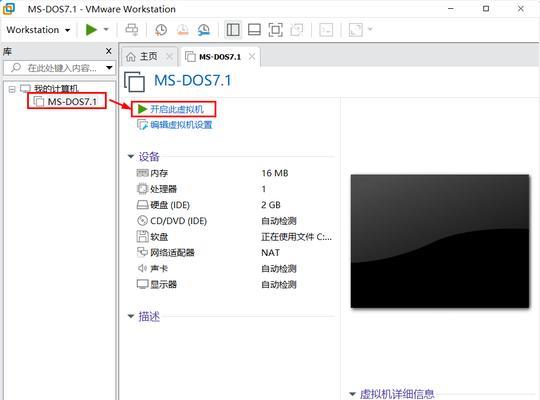This screenshot has height=400, width=540.
Task: Collapse the 我的计算机 tree node
Action: point(12,89)
